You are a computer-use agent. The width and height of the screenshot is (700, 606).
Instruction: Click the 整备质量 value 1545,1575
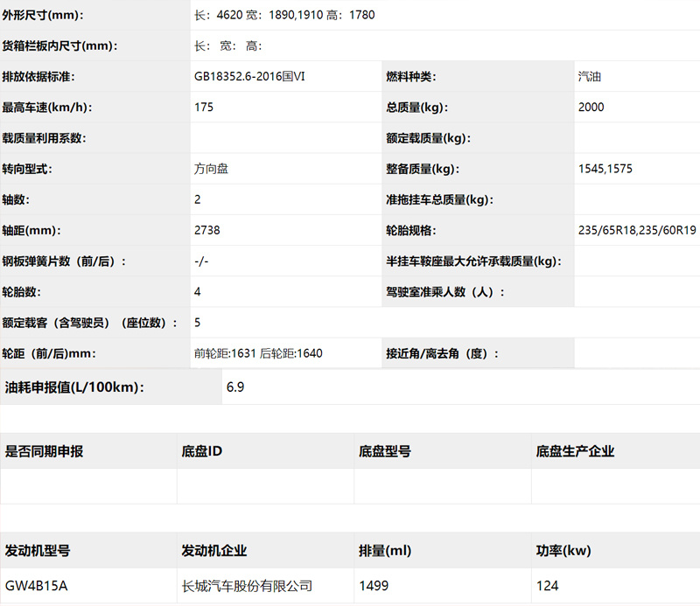coord(605,169)
